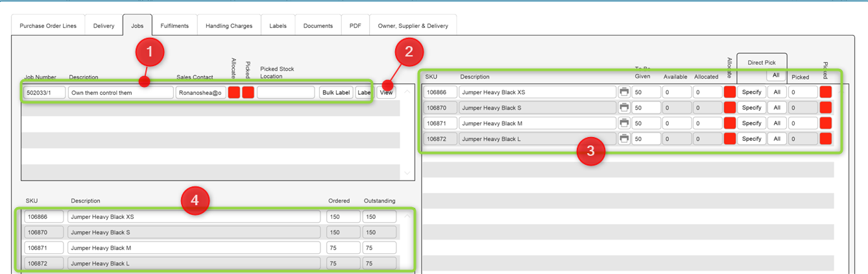
Task: Select 'Jumper Heavy Black S' in right pick table
Action: 537,108
